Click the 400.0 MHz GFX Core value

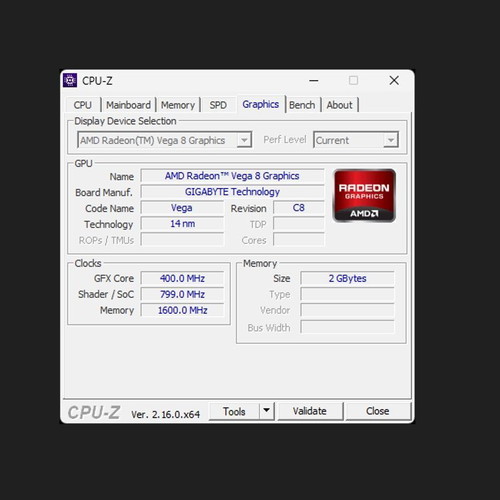[x=182, y=278]
